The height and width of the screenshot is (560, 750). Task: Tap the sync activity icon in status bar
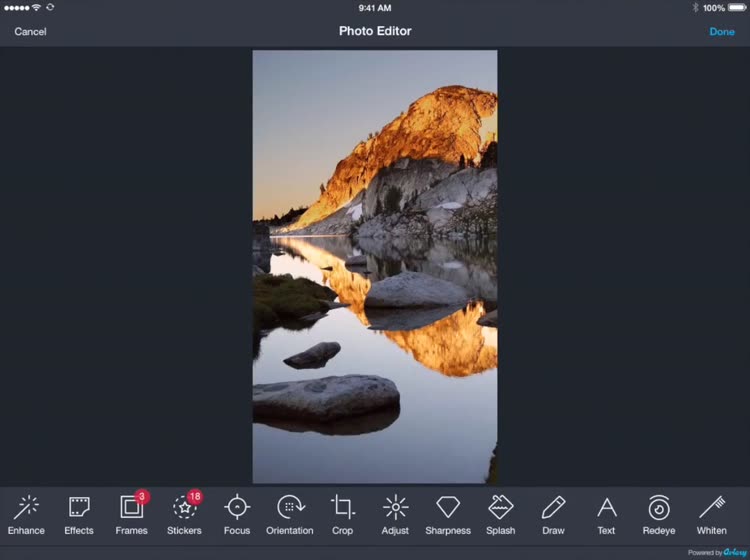(50, 7)
